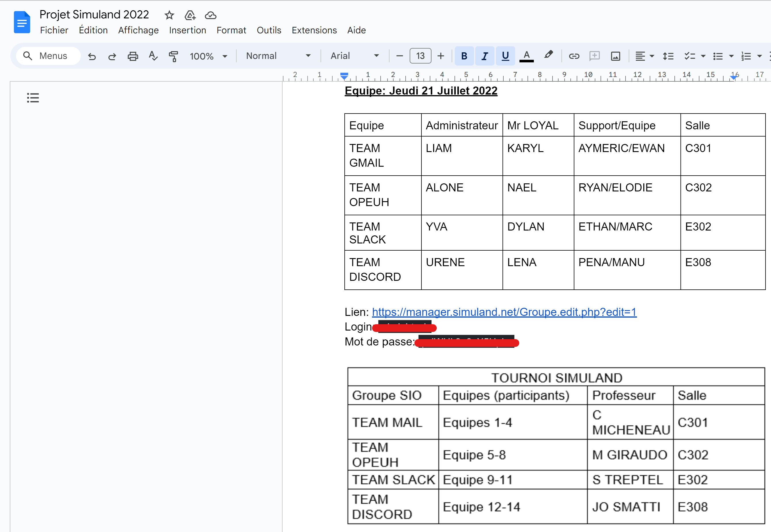Click the undo arrow icon
This screenshot has width=771, height=532.
click(92, 56)
